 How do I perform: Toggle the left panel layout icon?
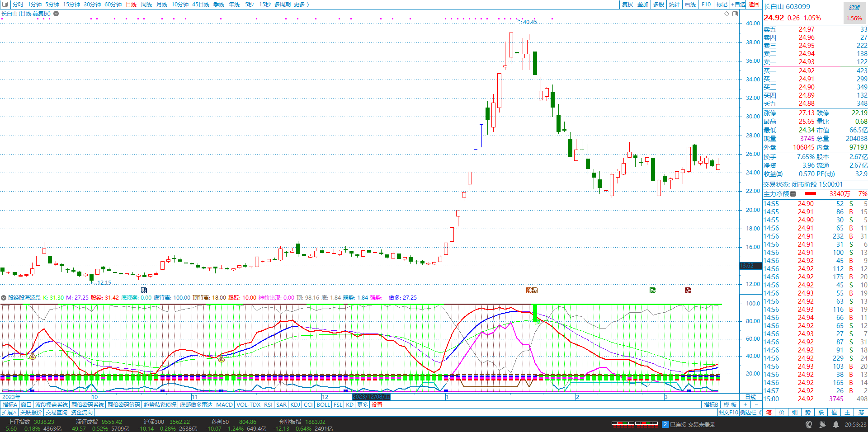(5, 4)
